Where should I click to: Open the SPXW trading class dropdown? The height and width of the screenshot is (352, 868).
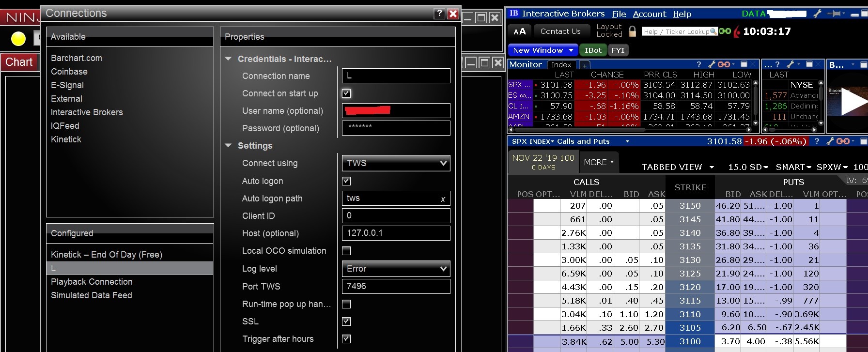tap(832, 167)
